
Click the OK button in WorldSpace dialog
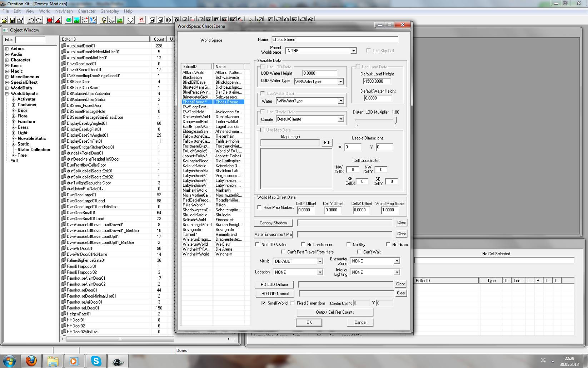point(309,322)
